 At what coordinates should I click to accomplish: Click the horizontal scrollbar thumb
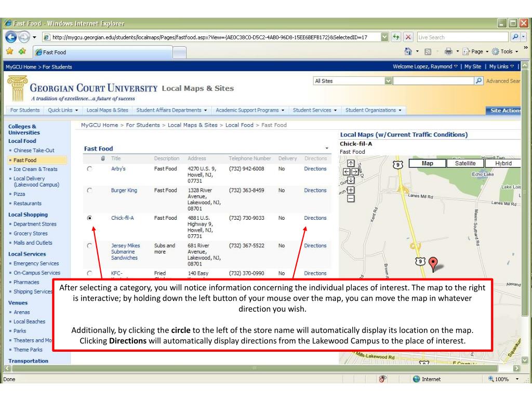254,368
